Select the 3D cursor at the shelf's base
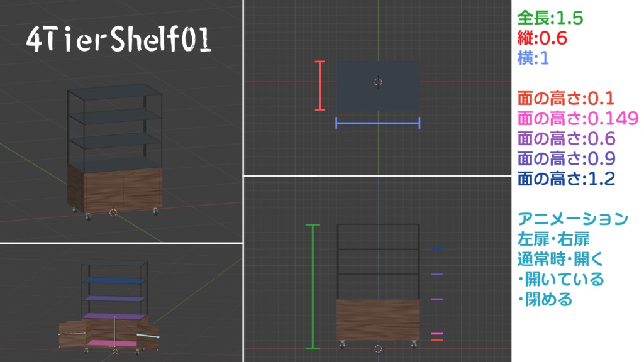This screenshot has height=362, width=644. 378,348
